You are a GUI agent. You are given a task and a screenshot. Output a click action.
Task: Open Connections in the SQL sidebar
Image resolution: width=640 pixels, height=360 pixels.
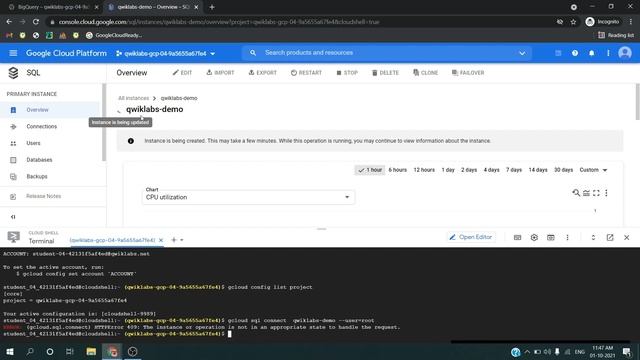pyautogui.click(x=50, y=127)
